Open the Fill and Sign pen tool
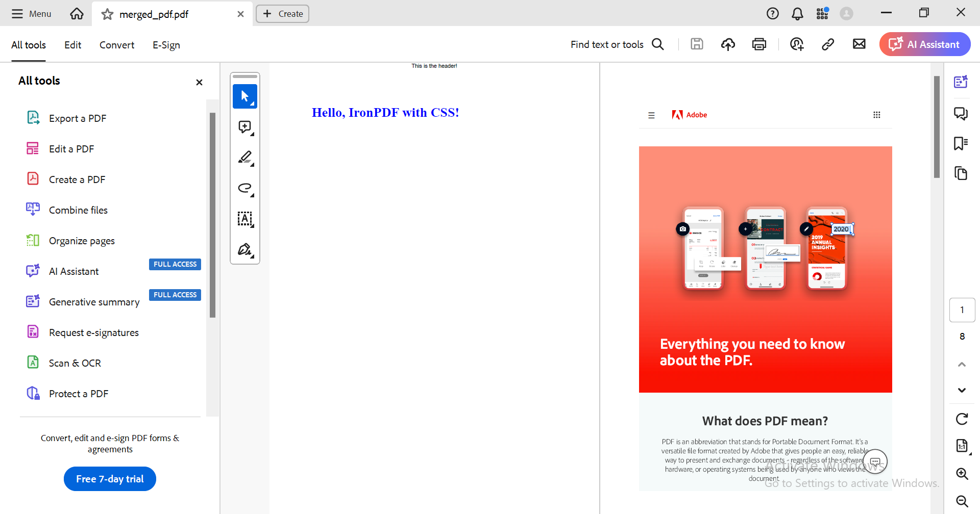This screenshot has height=514, width=980. tap(245, 249)
